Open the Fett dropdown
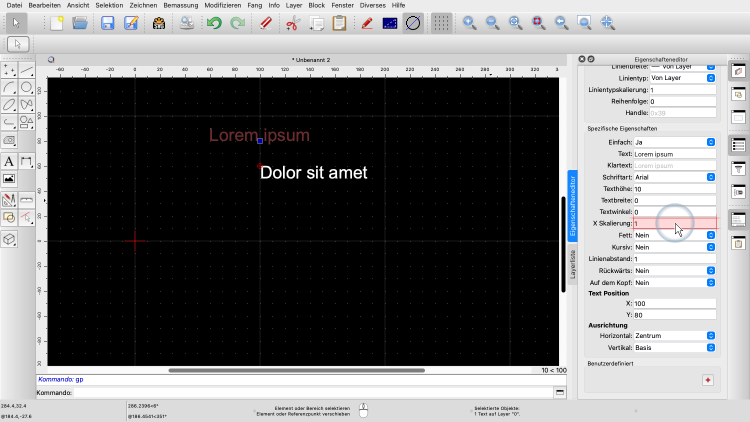 [675, 235]
